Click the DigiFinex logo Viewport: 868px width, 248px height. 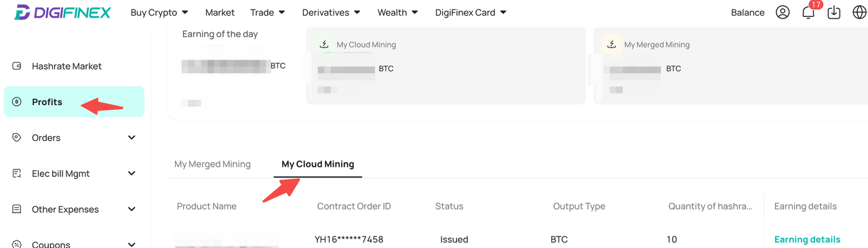pos(62,12)
